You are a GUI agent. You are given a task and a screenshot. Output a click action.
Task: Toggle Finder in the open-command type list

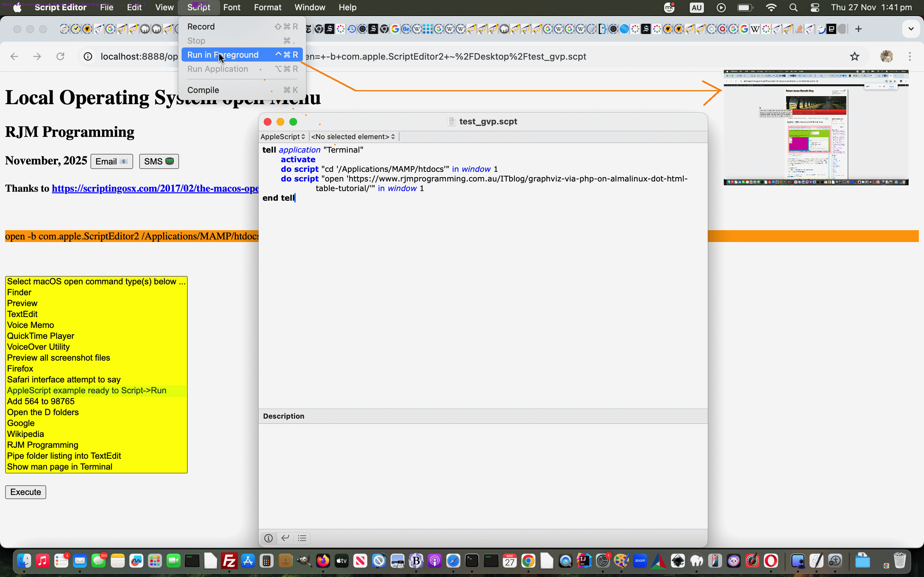pyautogui.click(x=19, y=292)
